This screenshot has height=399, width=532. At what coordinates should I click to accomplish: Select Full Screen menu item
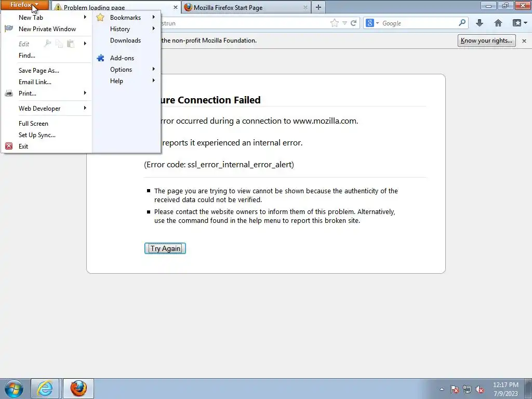33,124
